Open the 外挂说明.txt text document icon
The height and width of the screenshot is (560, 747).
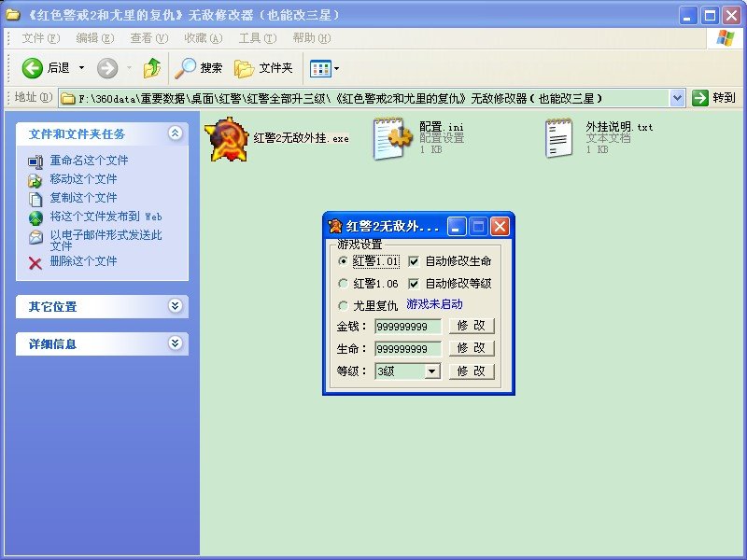[x=558, y=138]
